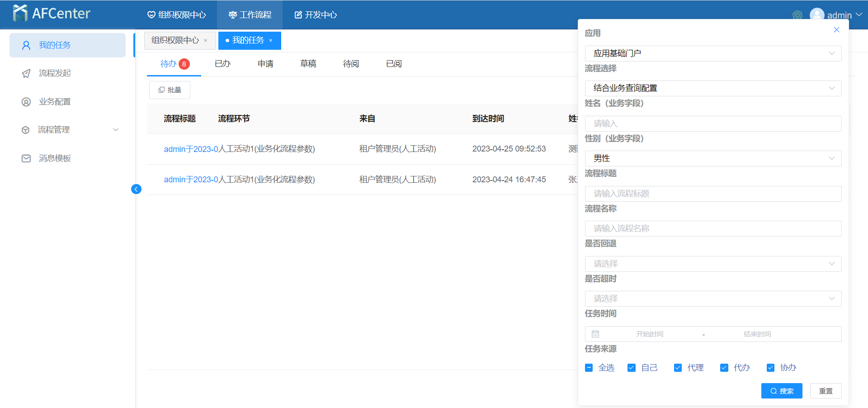Collapse the sidebar with the blue arrow
The height and width of the screenshot is (408, 868).
pos(136,189)
